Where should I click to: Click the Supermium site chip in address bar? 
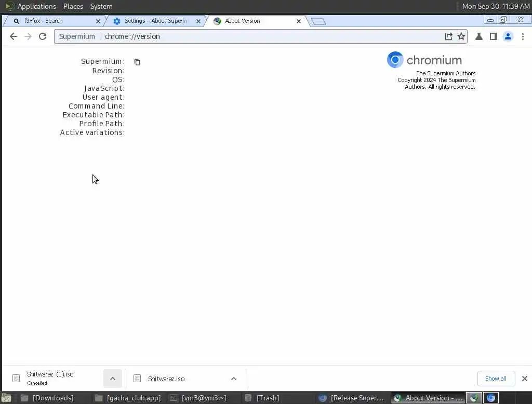coord(77,36)
